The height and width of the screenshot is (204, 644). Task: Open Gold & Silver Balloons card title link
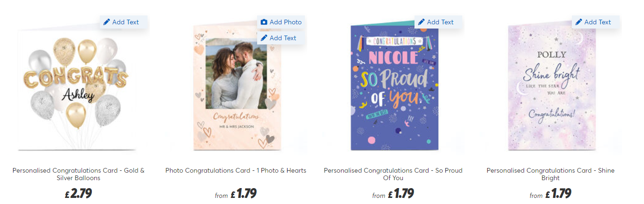pos(79,174)
